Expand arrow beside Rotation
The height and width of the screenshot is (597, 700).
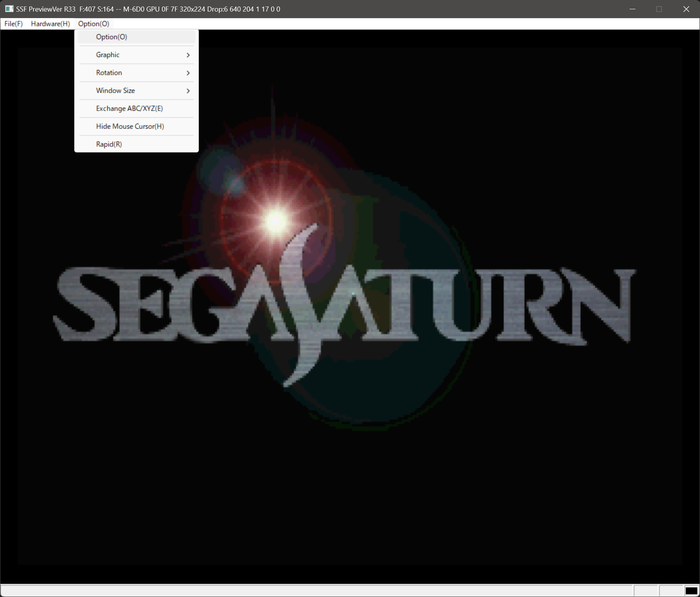pos(188,73)
